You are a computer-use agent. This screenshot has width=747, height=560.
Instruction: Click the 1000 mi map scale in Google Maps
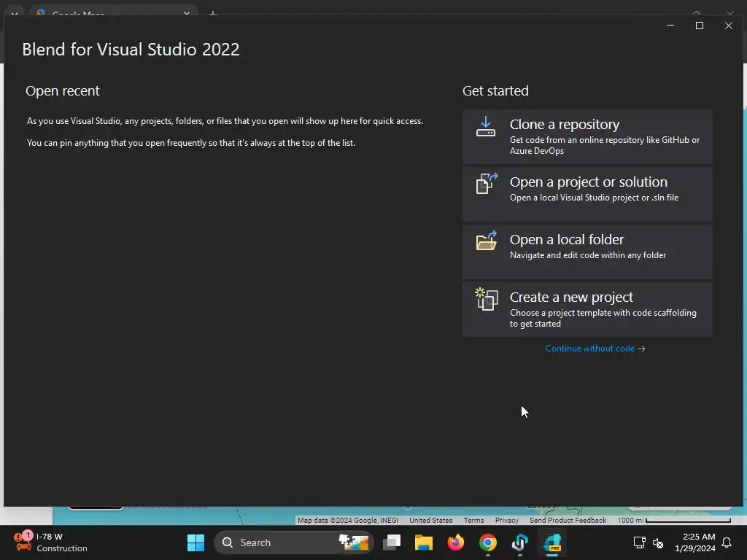tap(674, 521)
